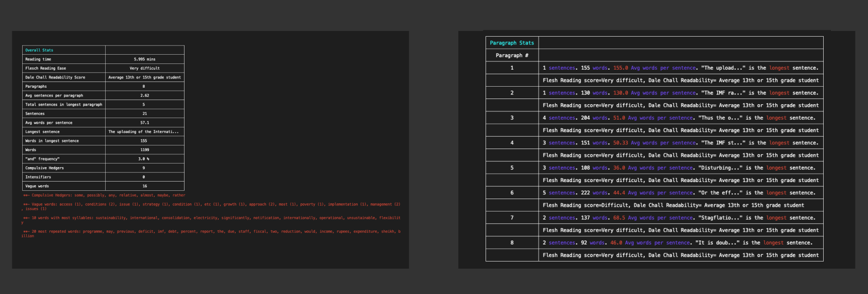This screenshot has width=868, height=294.
Task: Click the Paragraphs count value 8 in Overall Stats
Action: click(x=144, y=86)
